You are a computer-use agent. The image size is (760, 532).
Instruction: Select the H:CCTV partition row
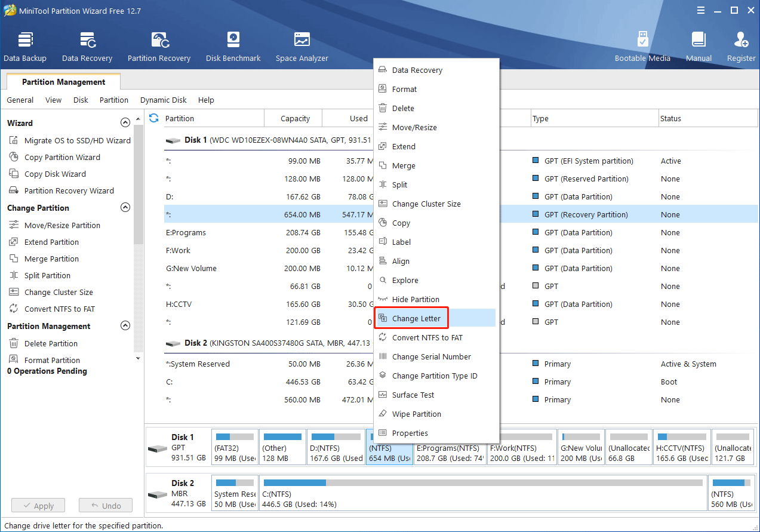tap(460, 304)
